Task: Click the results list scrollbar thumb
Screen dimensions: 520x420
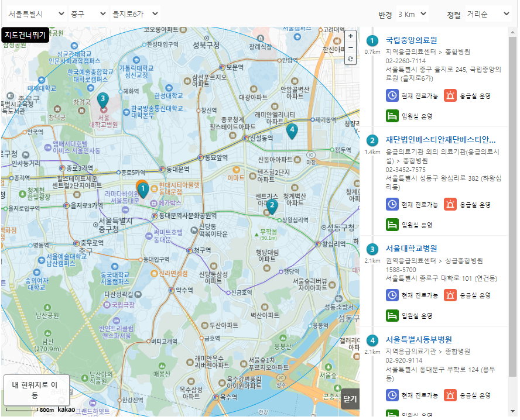Action: click(x=512, y=206)
